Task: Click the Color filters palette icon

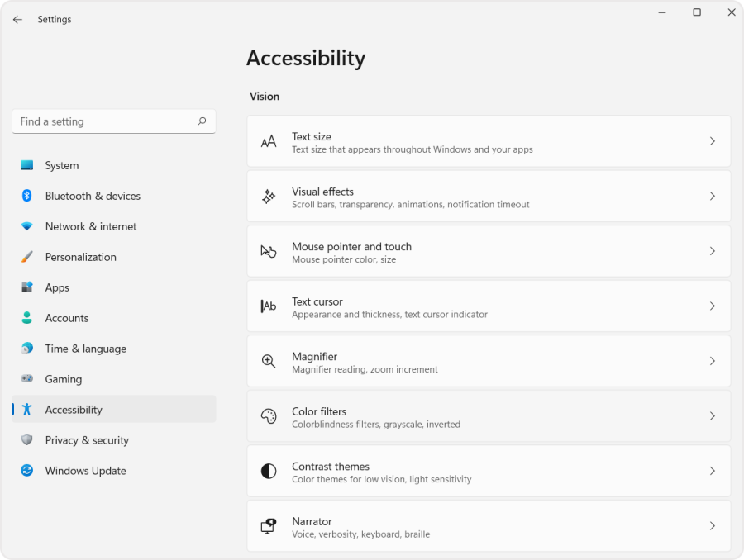Action: [x=268, y=416]
